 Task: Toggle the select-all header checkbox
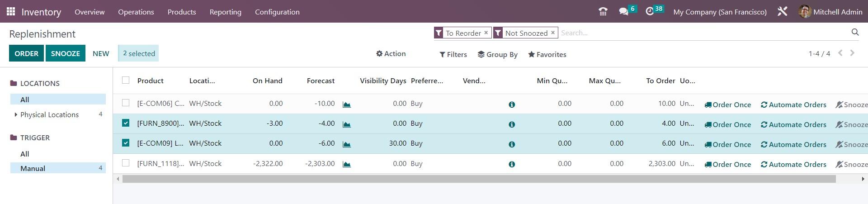tap(126, 80)
